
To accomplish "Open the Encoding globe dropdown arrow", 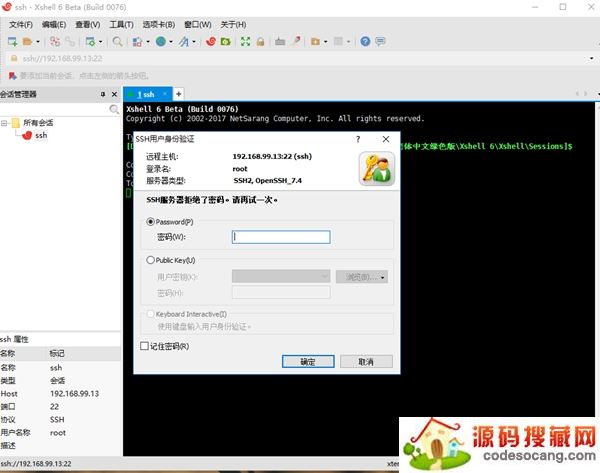I will [171, 42].
